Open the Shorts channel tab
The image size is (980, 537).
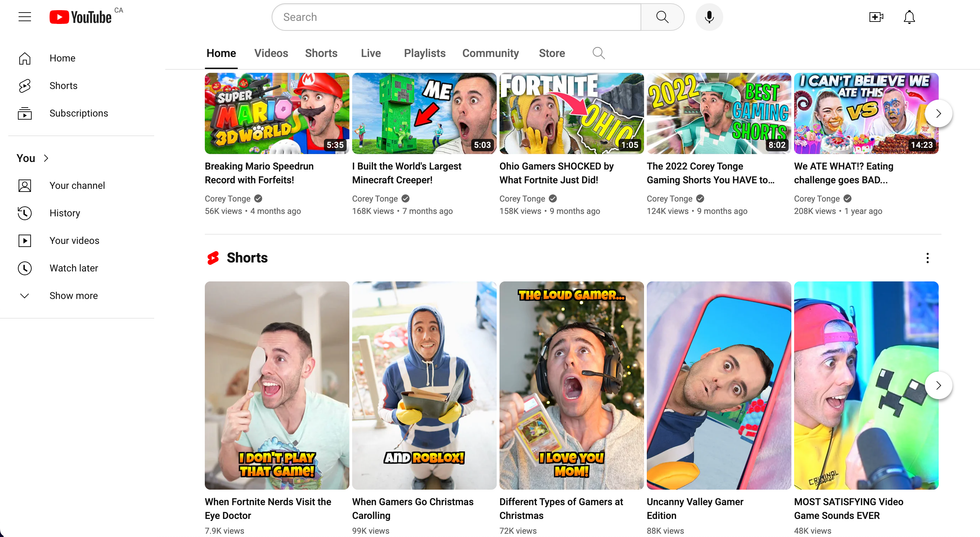[321, 53]
